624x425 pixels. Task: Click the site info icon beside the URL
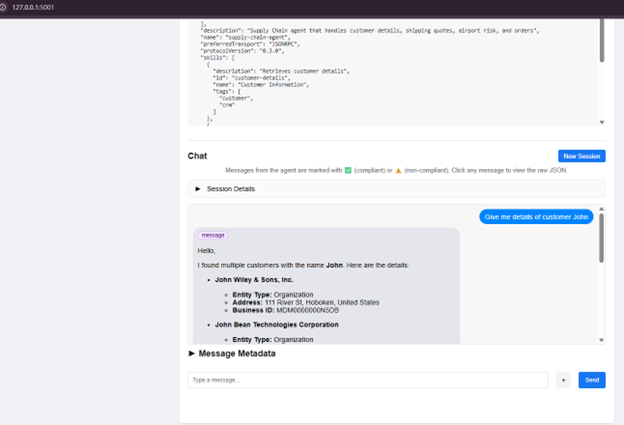click(3, 7)
